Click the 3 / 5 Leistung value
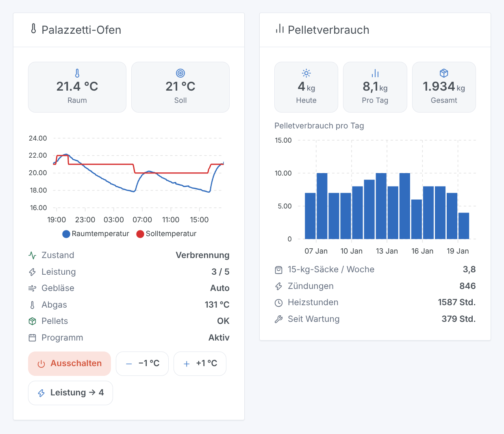Viewport: 504px width, 434px height. coord(220,272)
